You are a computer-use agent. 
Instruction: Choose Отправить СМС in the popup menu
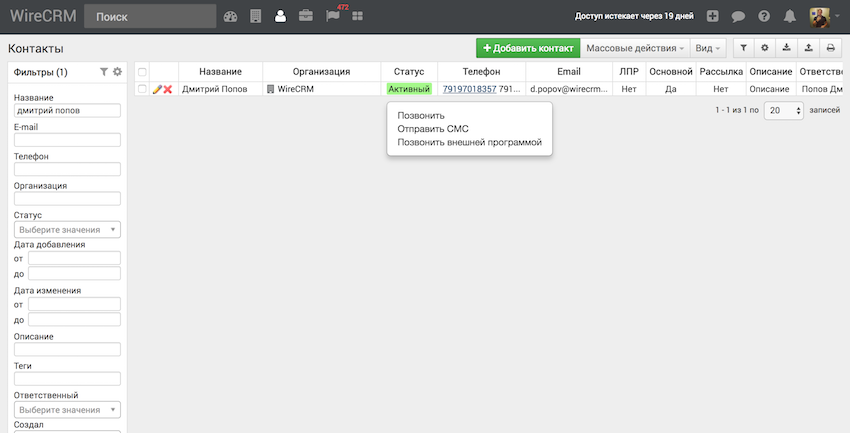point(432,129)
